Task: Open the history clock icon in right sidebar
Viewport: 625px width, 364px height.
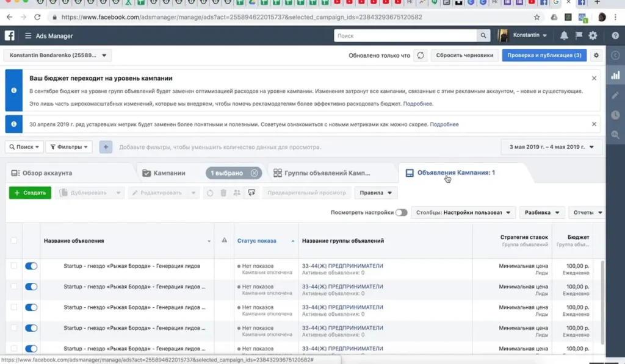Action: point(616,115)
